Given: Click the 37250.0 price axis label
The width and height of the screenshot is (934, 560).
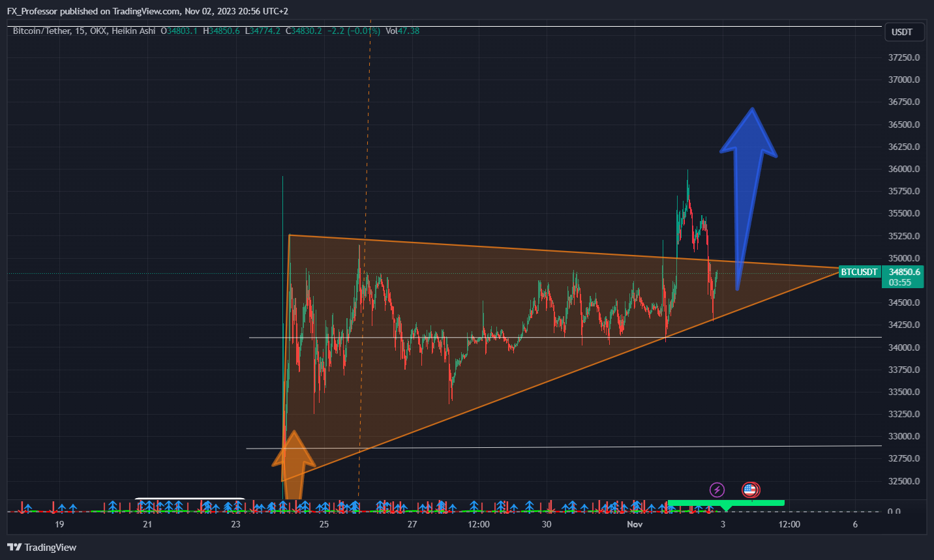Looking at the screenshot, I should [x=904, y=57].
